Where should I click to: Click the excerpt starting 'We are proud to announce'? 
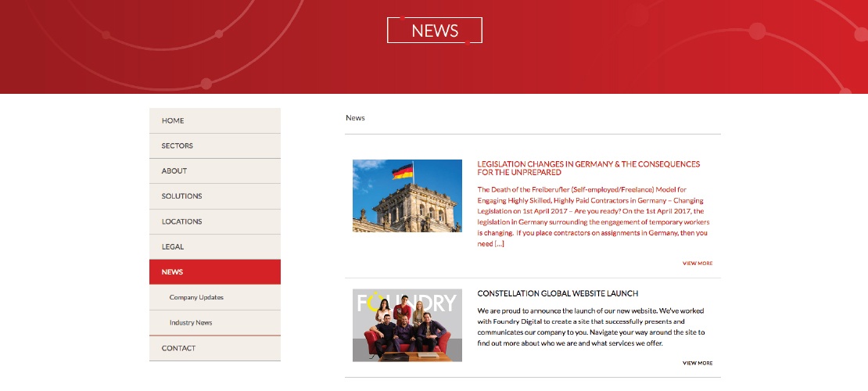pyautogui.click(x=591, y=328)
